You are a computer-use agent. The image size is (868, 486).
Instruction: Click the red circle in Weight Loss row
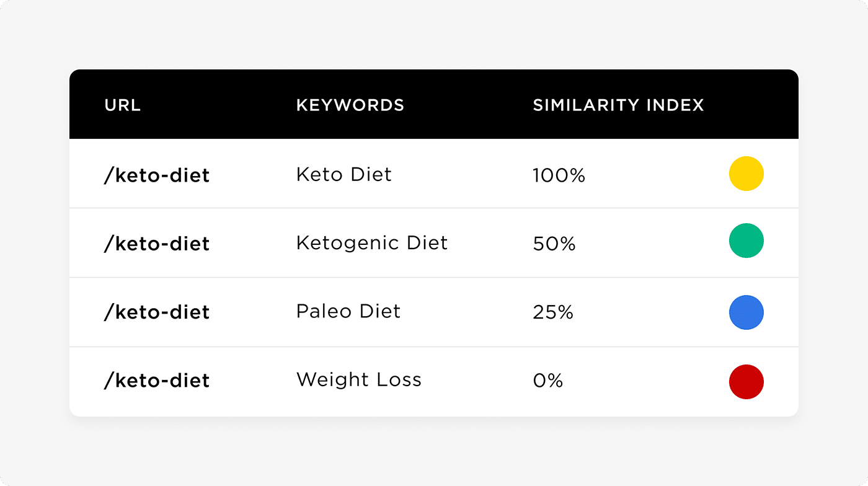tap(746, 382)
